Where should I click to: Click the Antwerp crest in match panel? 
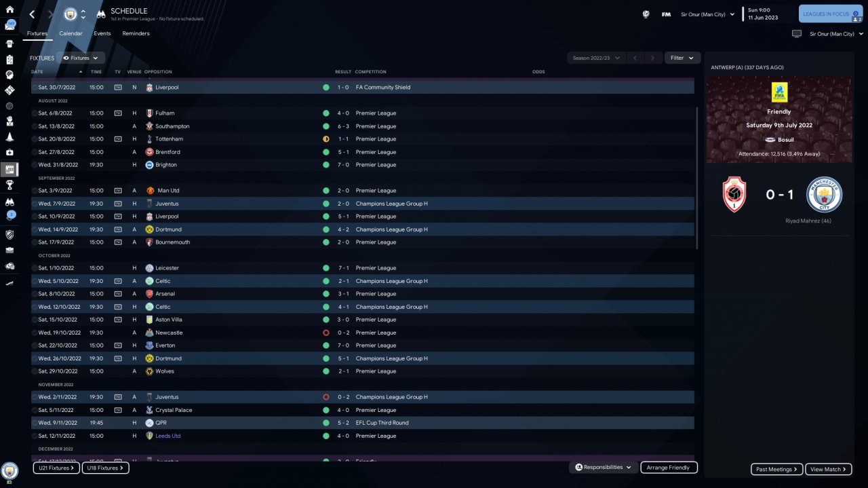tap(734, 195)
